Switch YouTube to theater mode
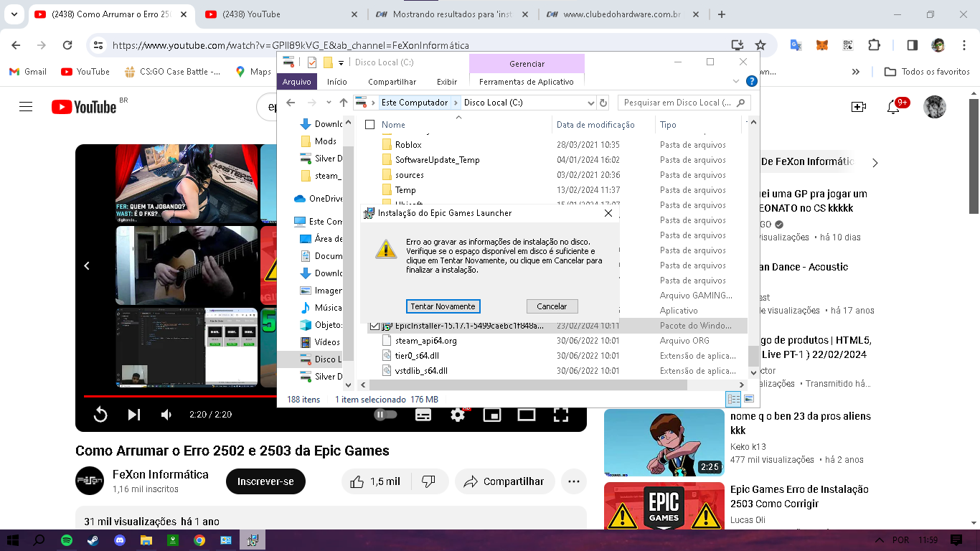 tap(527, 415)
